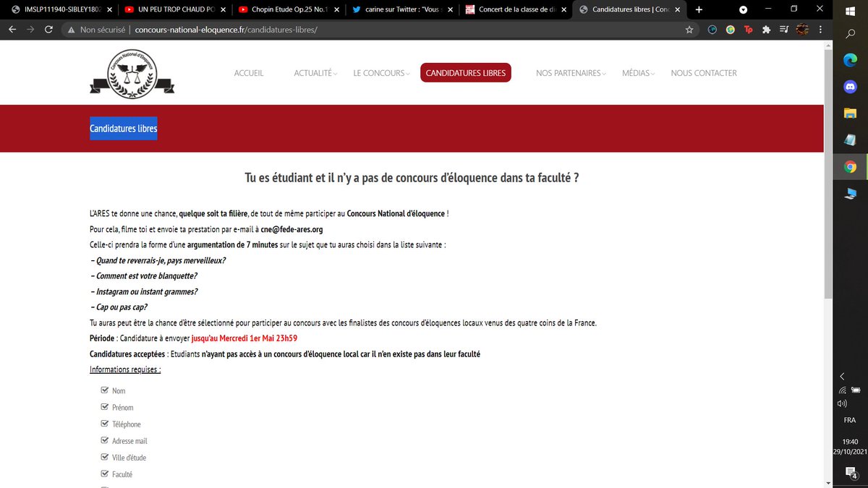Viewport: 868px width, 488px height.
Task: Open the Extensions puzzle-piece menu
Action: (x=767, y=30)
